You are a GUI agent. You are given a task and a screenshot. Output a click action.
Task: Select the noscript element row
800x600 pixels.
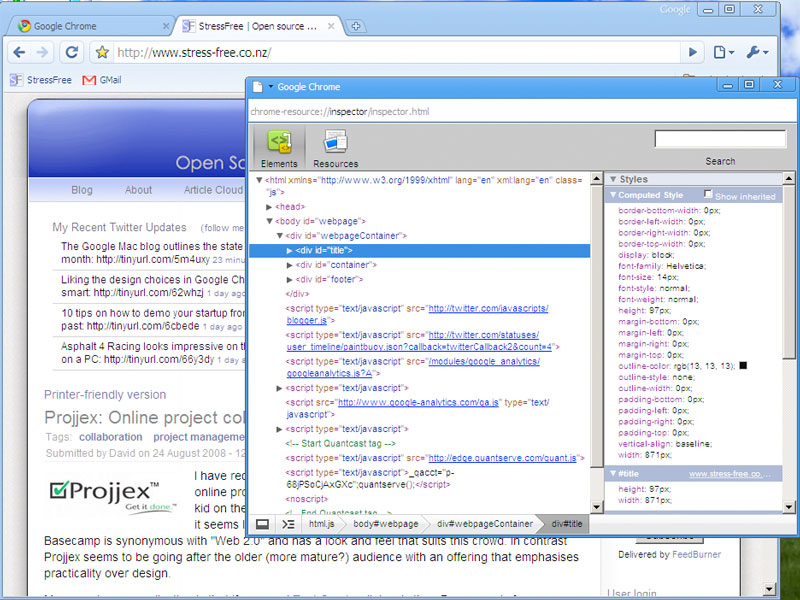pos(307,499)
